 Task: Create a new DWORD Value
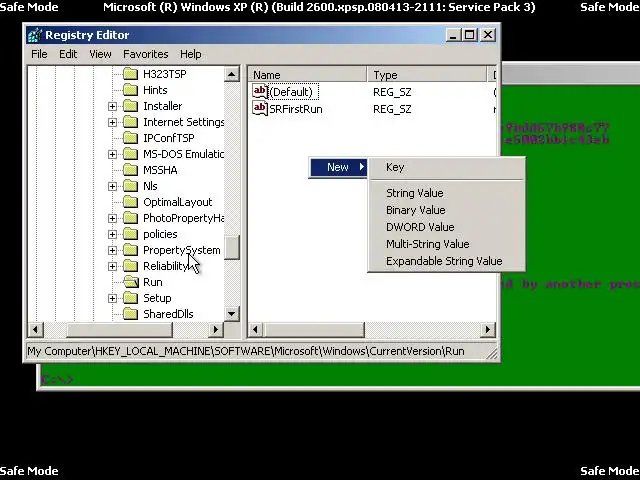tap(447, 227)
